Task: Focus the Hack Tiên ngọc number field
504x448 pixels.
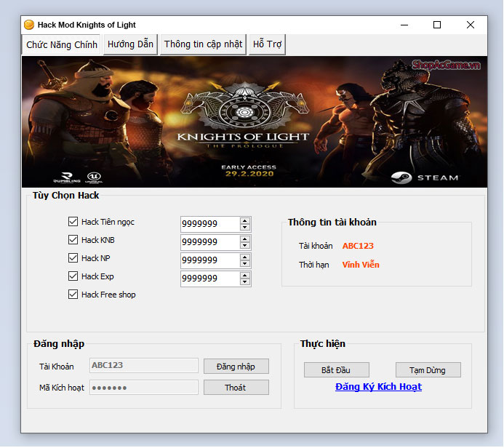Action: [x=210, y=224]
